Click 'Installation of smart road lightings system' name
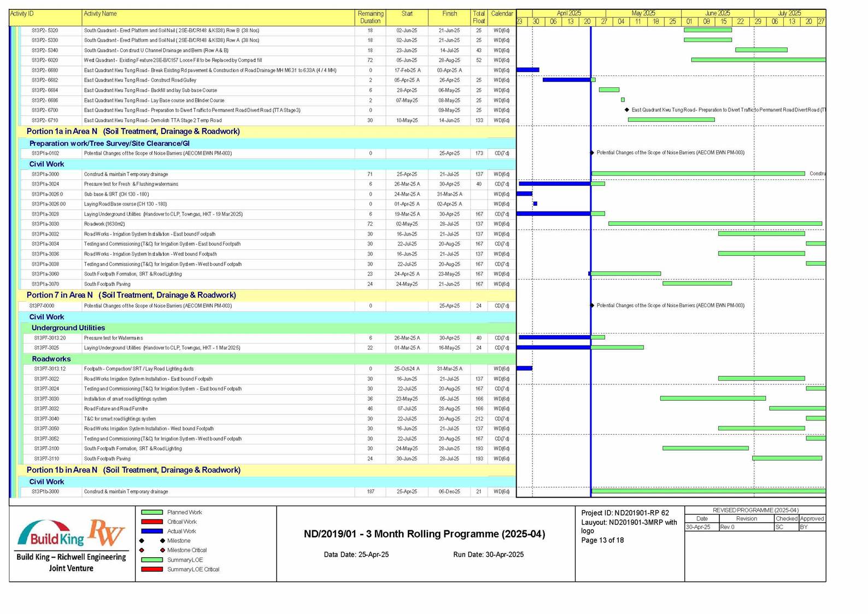This screenshot has width=868, height=614. [x=125, y=399]
